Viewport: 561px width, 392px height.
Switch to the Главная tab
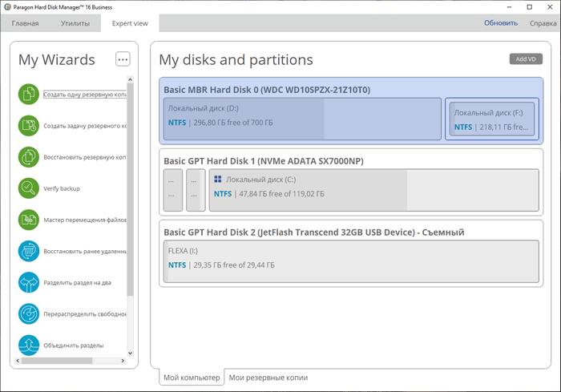[25, 23]
